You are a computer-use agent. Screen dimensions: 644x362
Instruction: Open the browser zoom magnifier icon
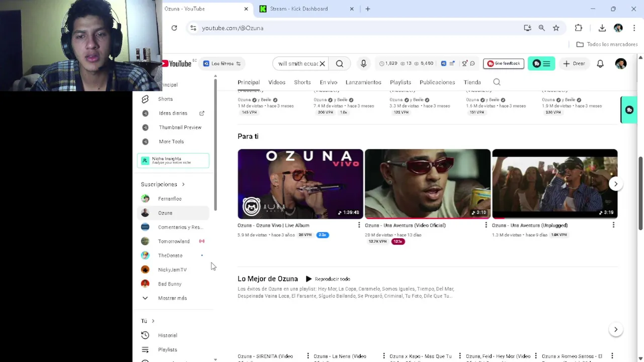[x=541, y=28]
